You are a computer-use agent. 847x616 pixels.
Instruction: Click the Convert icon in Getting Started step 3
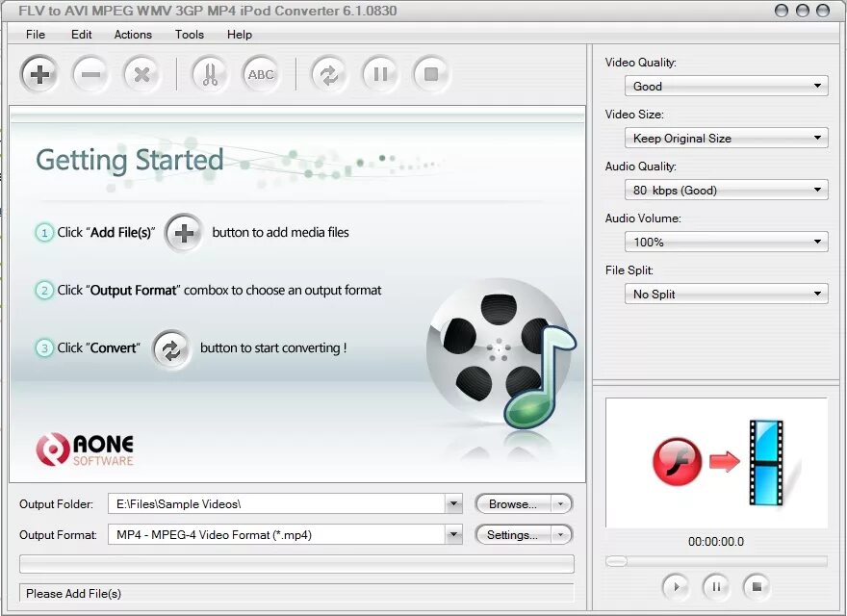click(x=171, y=349)
